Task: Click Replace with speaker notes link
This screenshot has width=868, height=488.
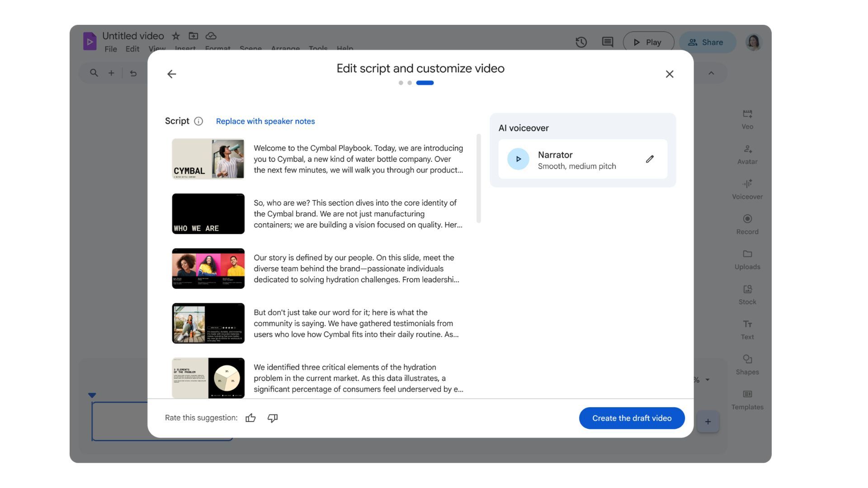Action: [x=265, y=121]
